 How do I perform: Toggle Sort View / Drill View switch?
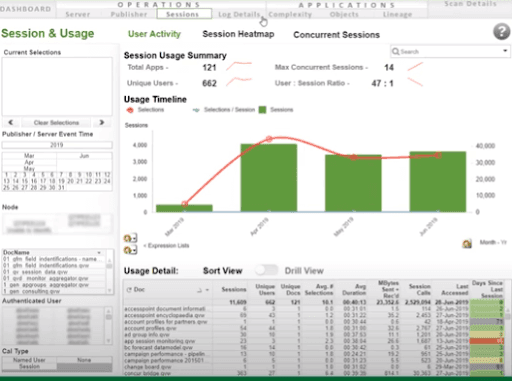pyautogui.click(x=266, y=270)
